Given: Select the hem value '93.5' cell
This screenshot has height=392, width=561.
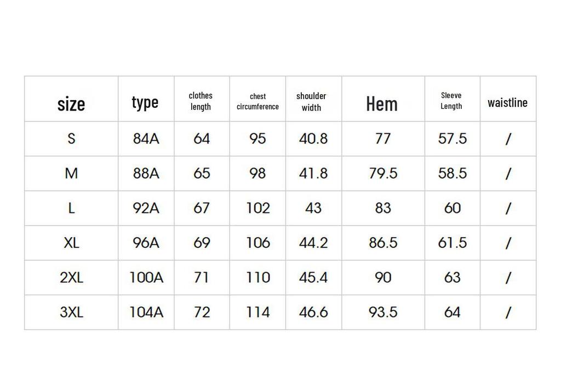Looking at the screenshot, I should tap(383, 312).
